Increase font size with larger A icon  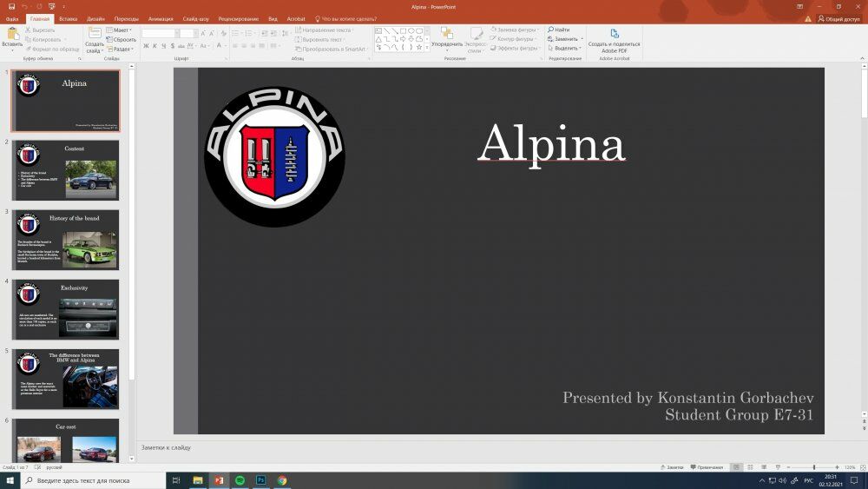(203, 34)
